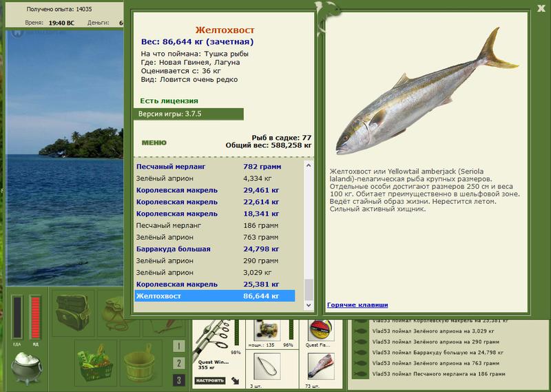The height and width of the screenshot is (392, 551).
Task: Select Песчаный мерланг 186 грамм row
Action: (215, 225)
